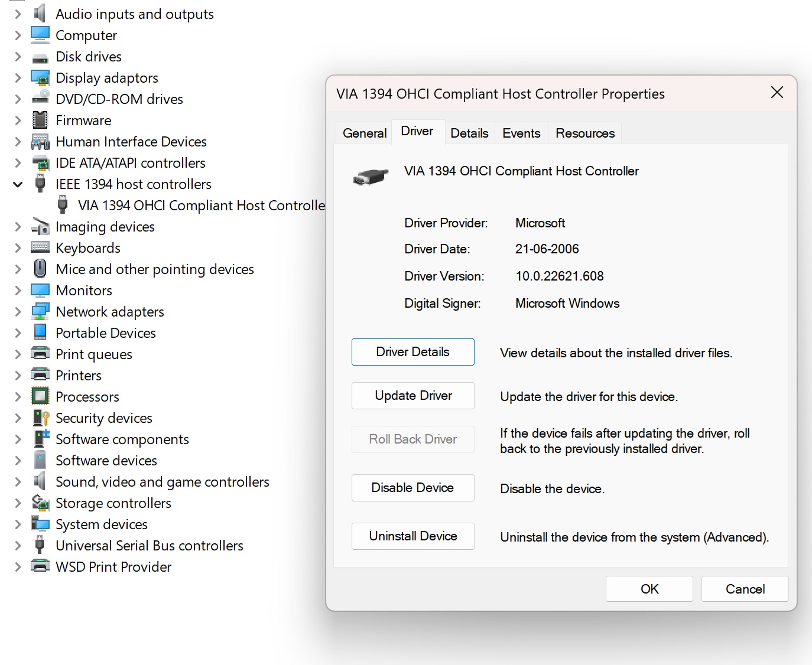Click the Update Driver button
Image resolution: width=812 pixels, height=665 pixels.
(413, 396)
